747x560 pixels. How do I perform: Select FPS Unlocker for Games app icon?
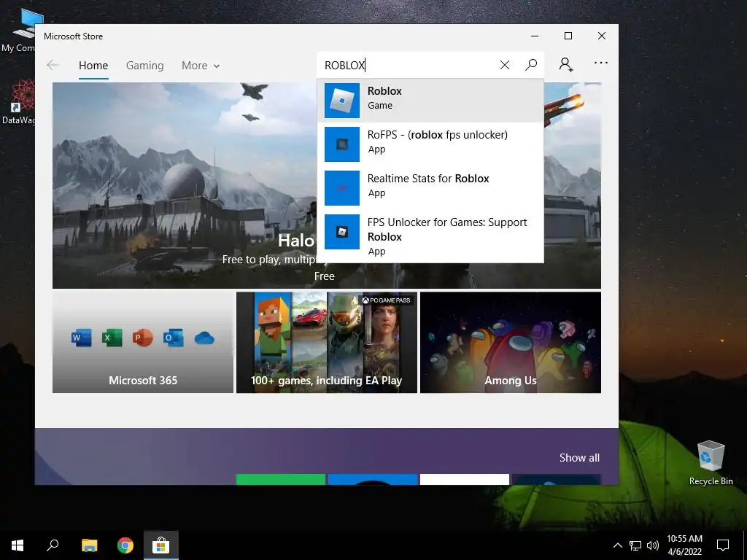(342, 232)
